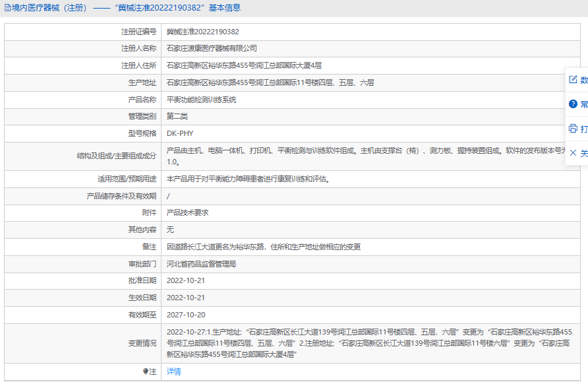Select registration number 冀械注准20222190382 in table

202,32
